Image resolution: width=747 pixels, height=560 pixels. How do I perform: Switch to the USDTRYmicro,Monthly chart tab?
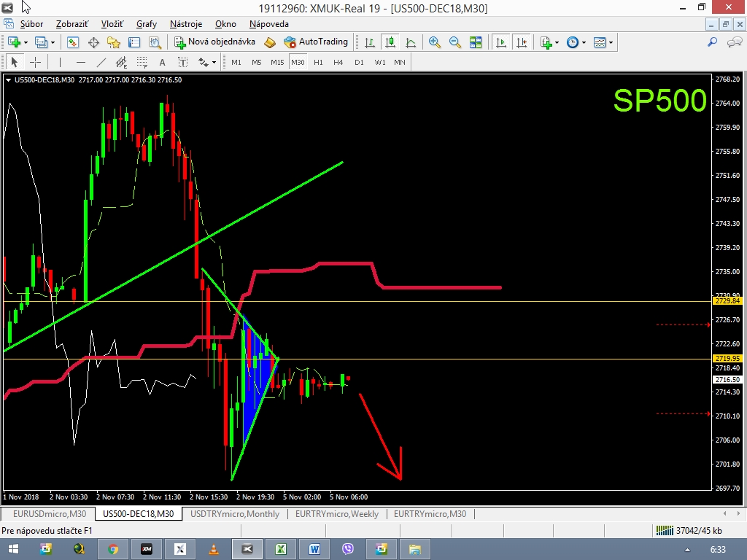click(235, 514)
